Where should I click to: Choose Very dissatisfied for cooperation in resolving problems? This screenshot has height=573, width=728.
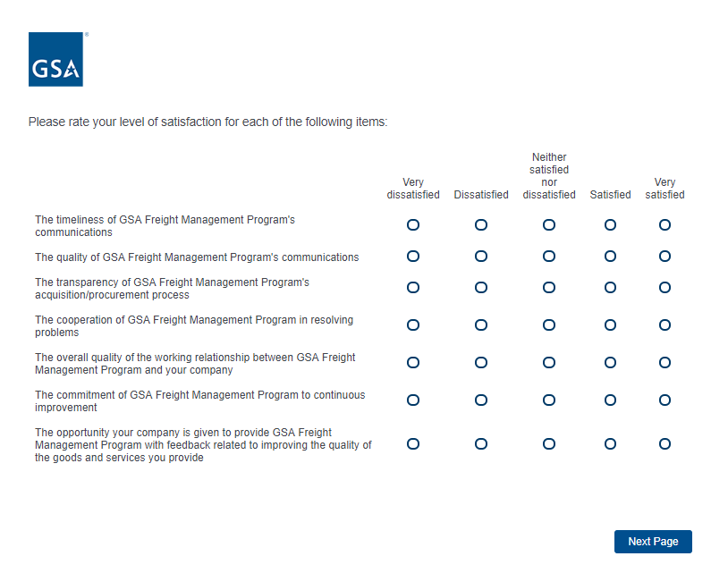413,325
